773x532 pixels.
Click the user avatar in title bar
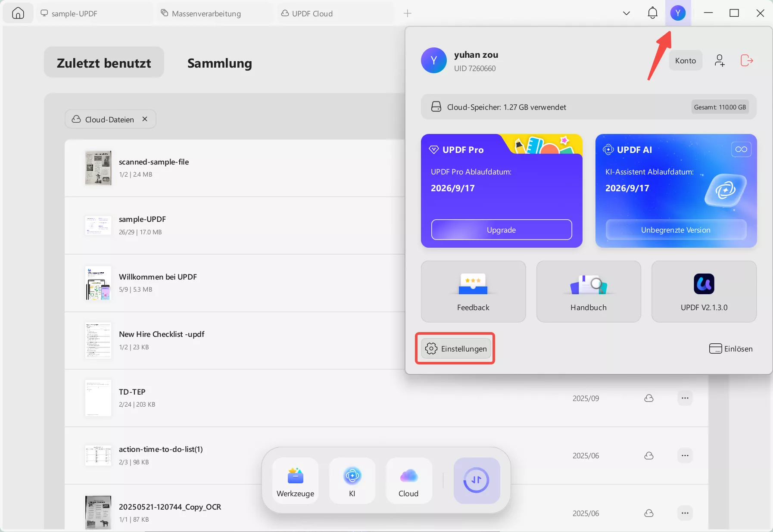pos(678,13)
